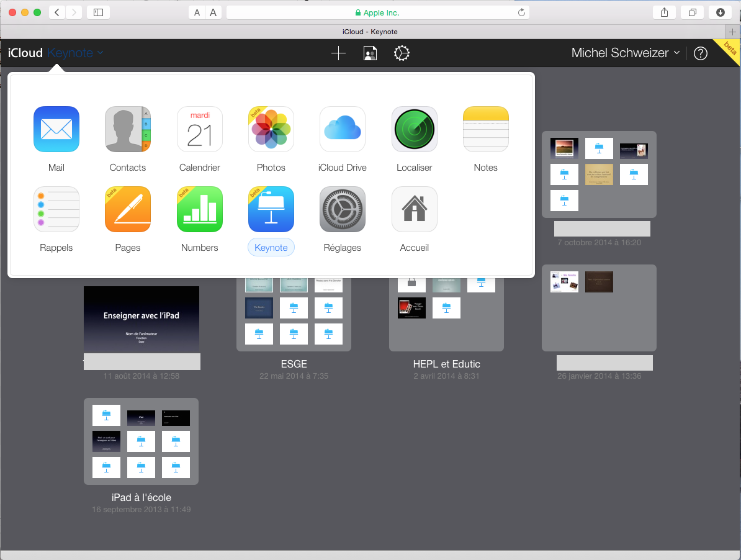Image resolution: width=741 pixels, height=560 pixels.
Task: Open the Pages app icon
Action: (128, 209)
